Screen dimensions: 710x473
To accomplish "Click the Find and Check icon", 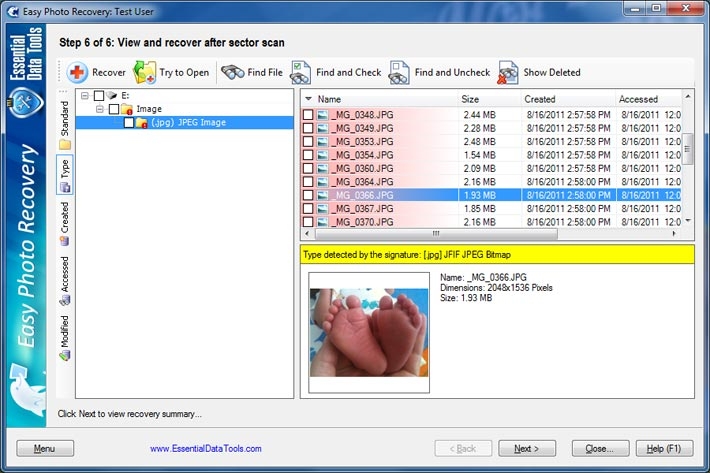I will [300, 72].
